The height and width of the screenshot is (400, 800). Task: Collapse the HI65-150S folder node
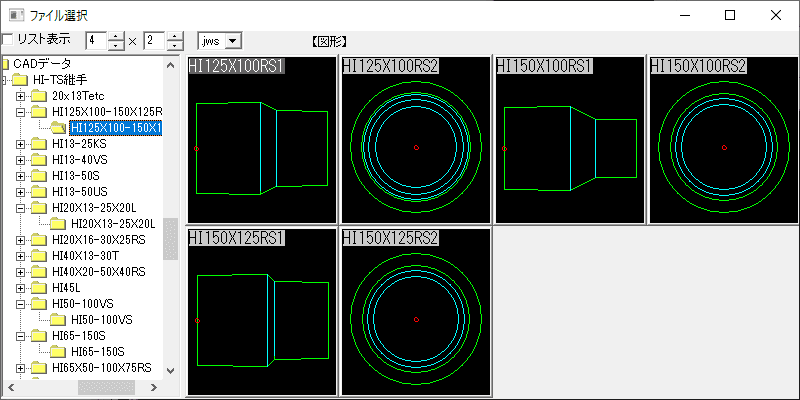[x=20, y=336]
